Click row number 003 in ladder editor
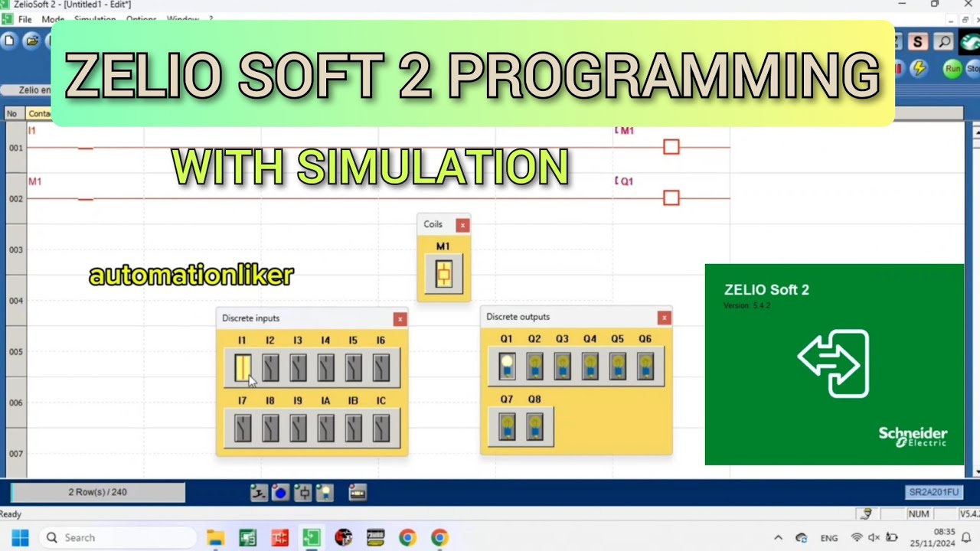The height and width of the screenshot is (551, 980). click(x=15, y=250)
